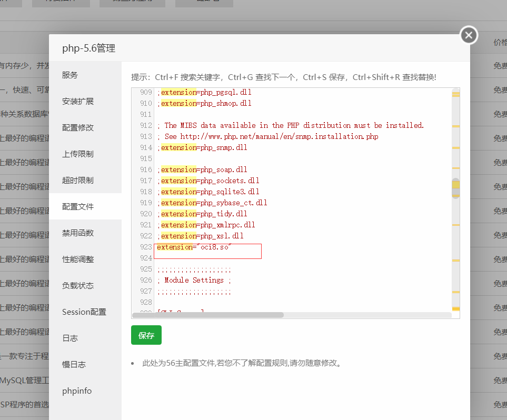The width and height of the screenshot is (507, 420).
Task: Click line ;extension=php_shmop.dll
Action: pyautogui.click(x=204, y=104)
